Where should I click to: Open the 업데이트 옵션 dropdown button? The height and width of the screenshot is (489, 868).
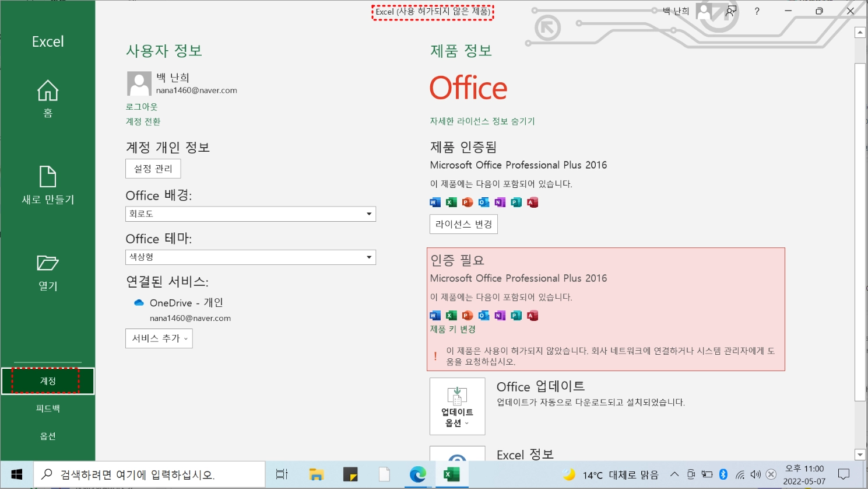coord(458,406)
